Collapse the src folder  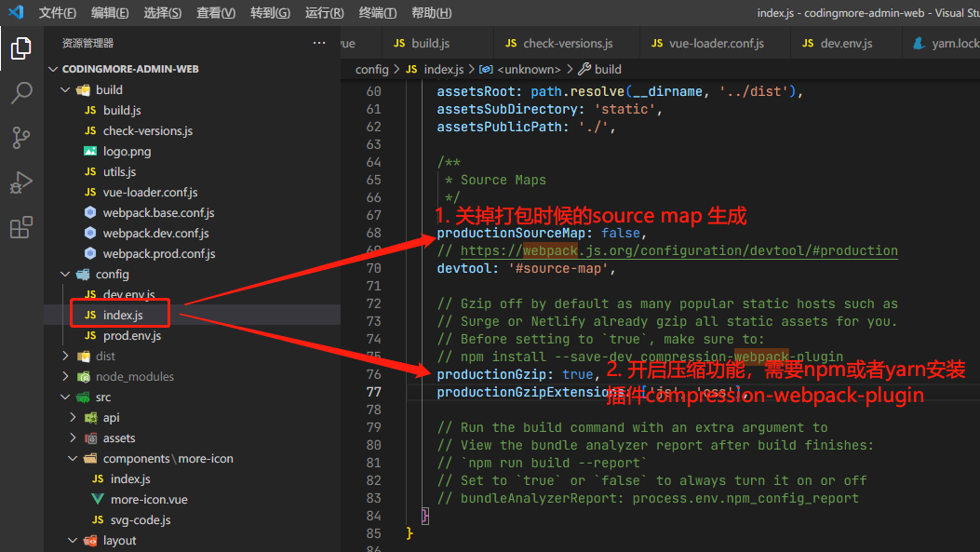click(x=65, y=397)
